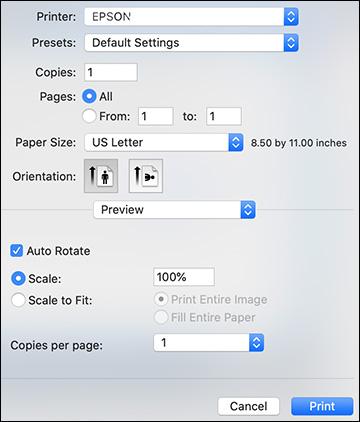360x422 pixels.
Task: Select the portrait orientation icon
Action: tap(101, 176)
